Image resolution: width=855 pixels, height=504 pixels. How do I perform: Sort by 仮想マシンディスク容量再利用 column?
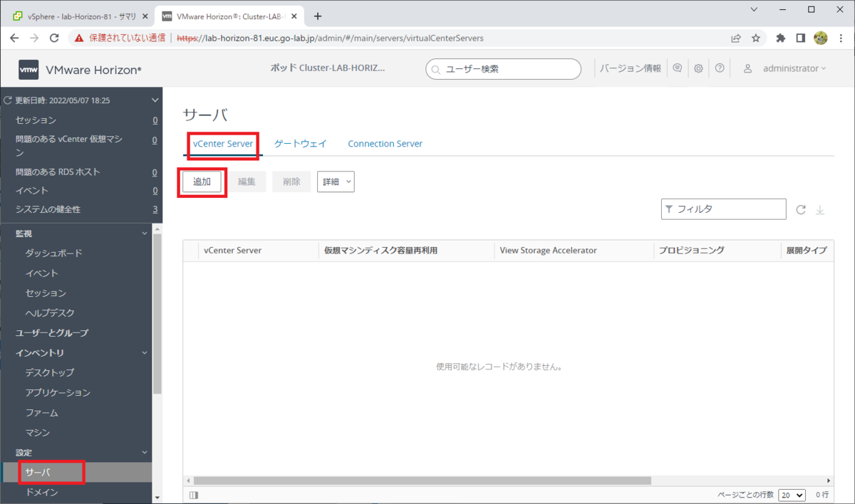(380, 250)
